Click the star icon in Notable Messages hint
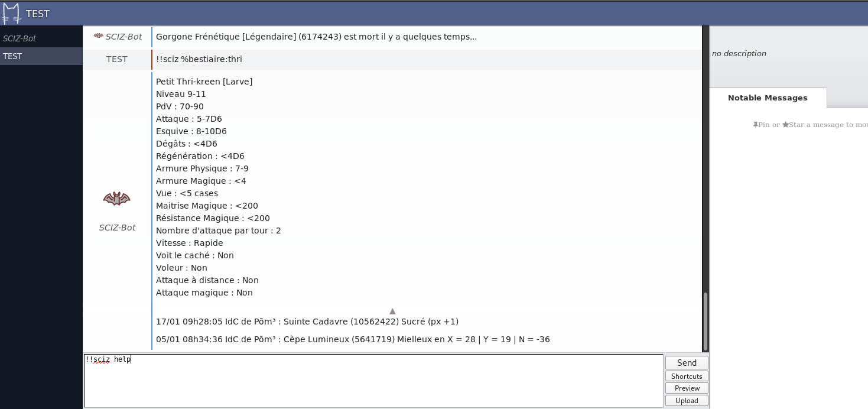 pos(785,125)
